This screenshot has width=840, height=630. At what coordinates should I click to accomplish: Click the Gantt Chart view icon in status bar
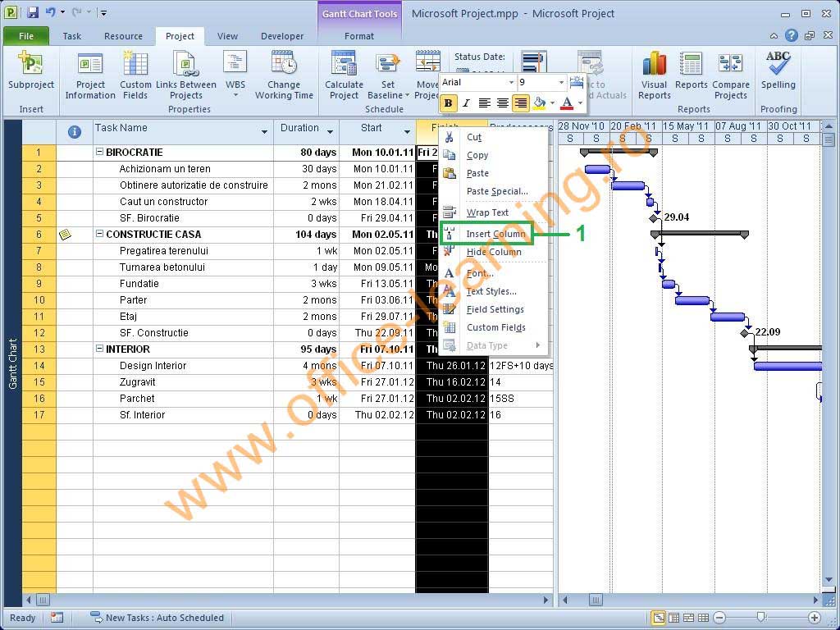(659, 618)
